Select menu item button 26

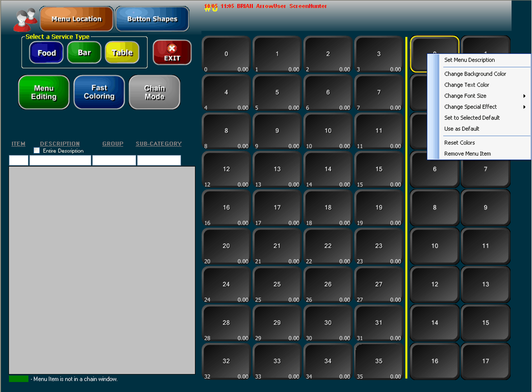(x=328, y=285)
